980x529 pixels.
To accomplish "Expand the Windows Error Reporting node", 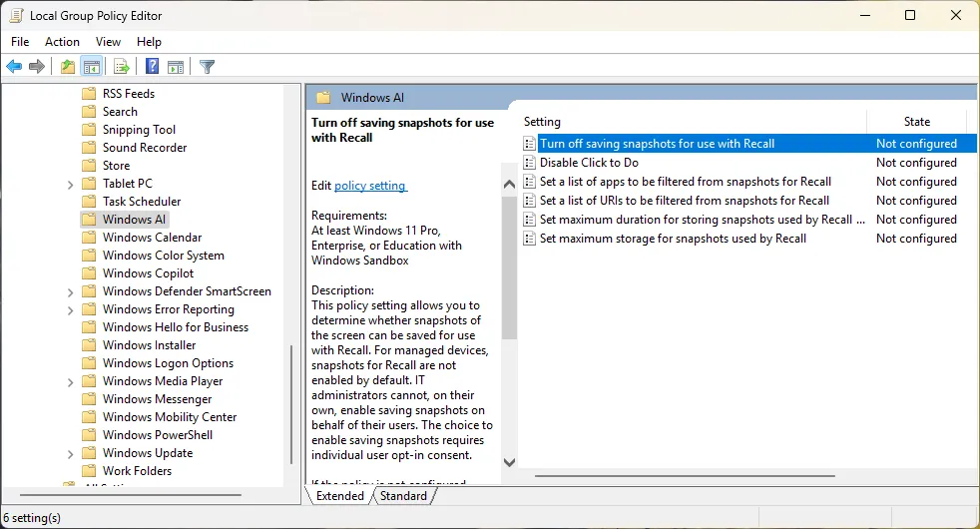I will pyautogui.click(x=70, y=310).
